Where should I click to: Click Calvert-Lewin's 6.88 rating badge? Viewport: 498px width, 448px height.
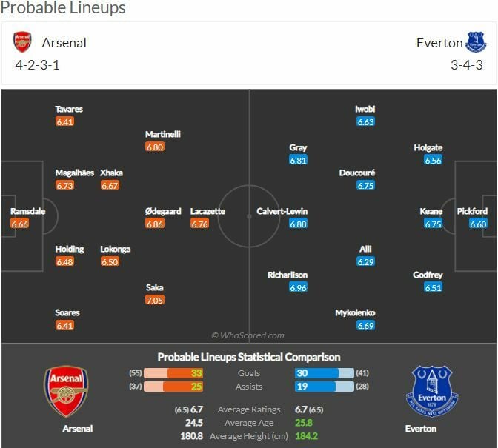[x=298, y=224]
